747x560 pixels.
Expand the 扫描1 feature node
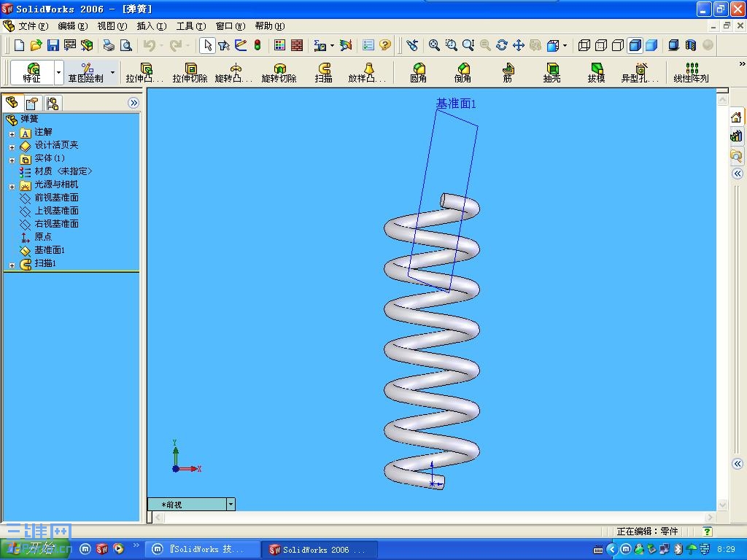[12, 265]
